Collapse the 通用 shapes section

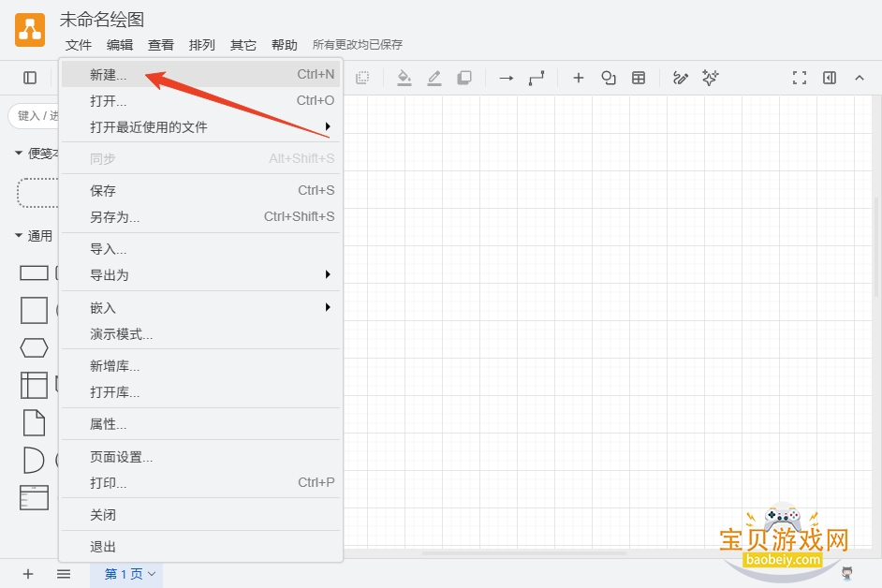click(x=34, y=236)
